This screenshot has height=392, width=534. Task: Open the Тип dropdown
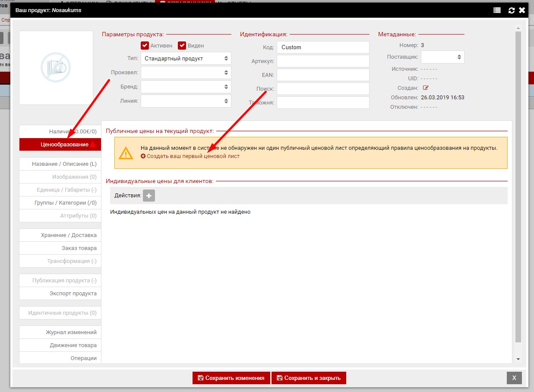(186, 58)
